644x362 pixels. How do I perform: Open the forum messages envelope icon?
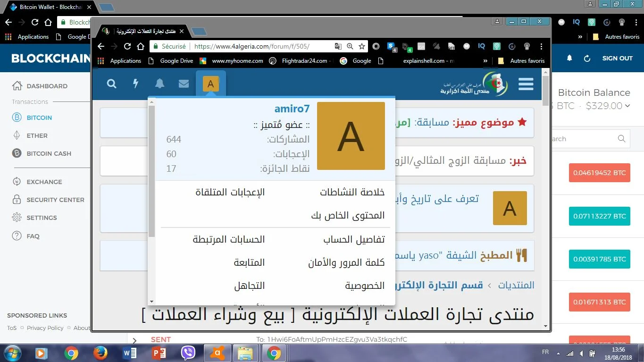point(184,84)
